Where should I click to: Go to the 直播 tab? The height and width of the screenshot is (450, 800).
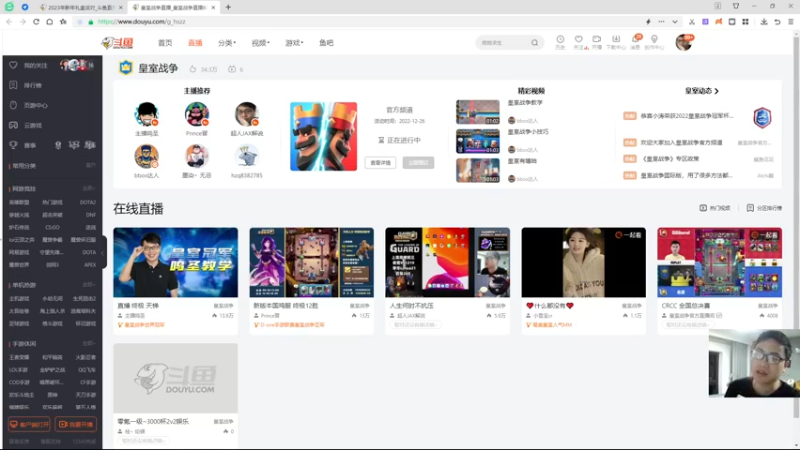click(195, 43)
